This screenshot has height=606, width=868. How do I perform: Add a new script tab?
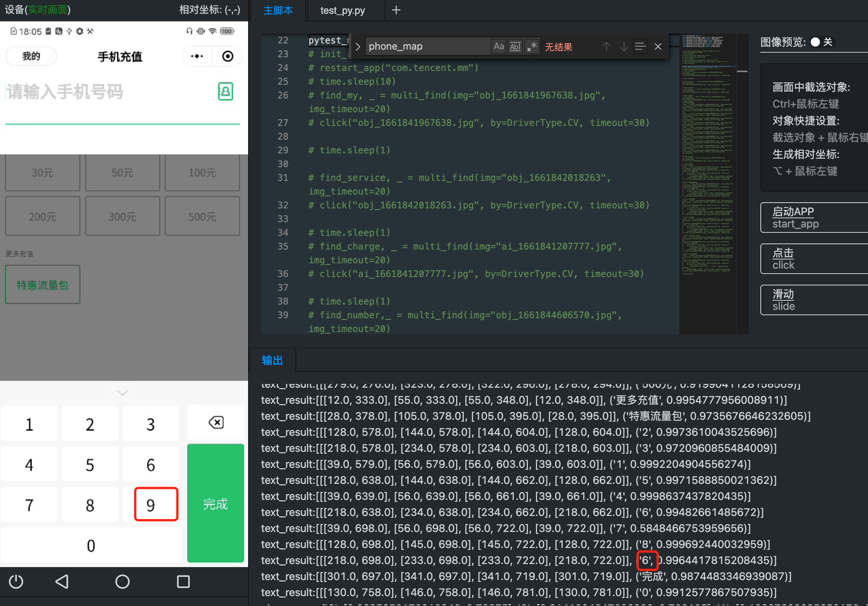(396, 10)
